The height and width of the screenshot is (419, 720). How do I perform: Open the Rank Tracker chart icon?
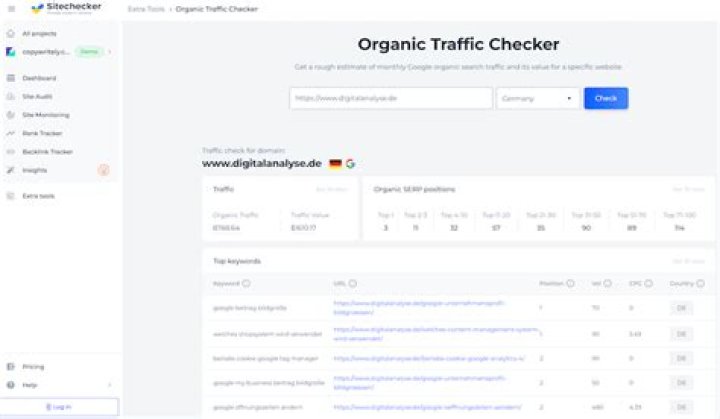point(11,133)
